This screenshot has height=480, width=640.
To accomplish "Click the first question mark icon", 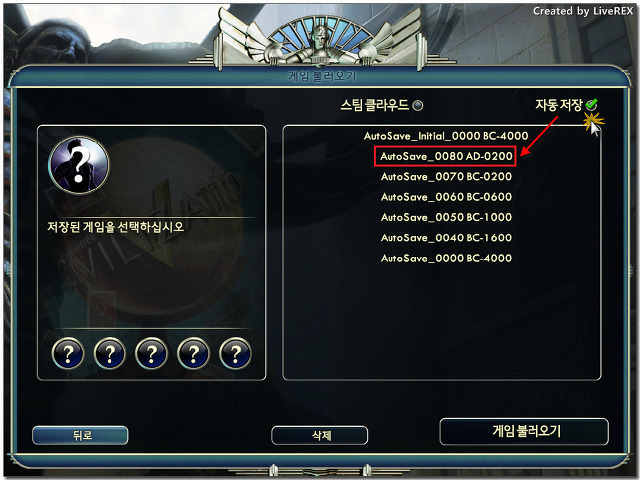I will point(68,353).
